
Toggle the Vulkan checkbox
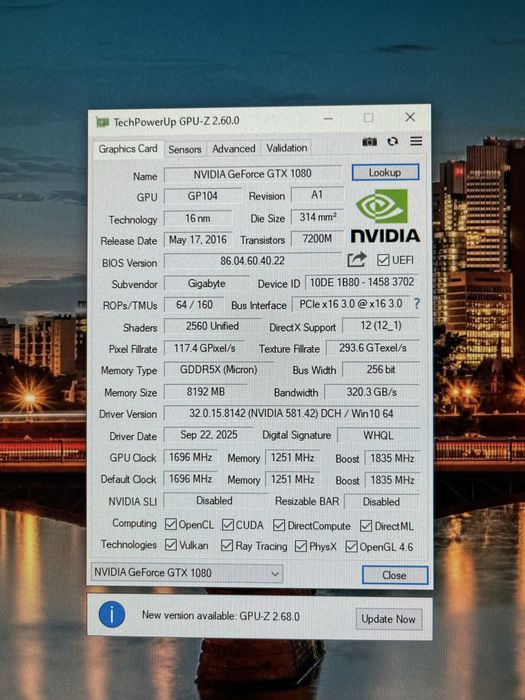point(171,545)
